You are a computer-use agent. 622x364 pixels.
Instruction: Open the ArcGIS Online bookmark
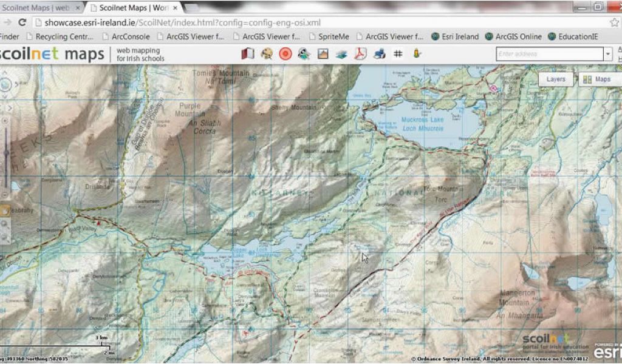point(513,36)
